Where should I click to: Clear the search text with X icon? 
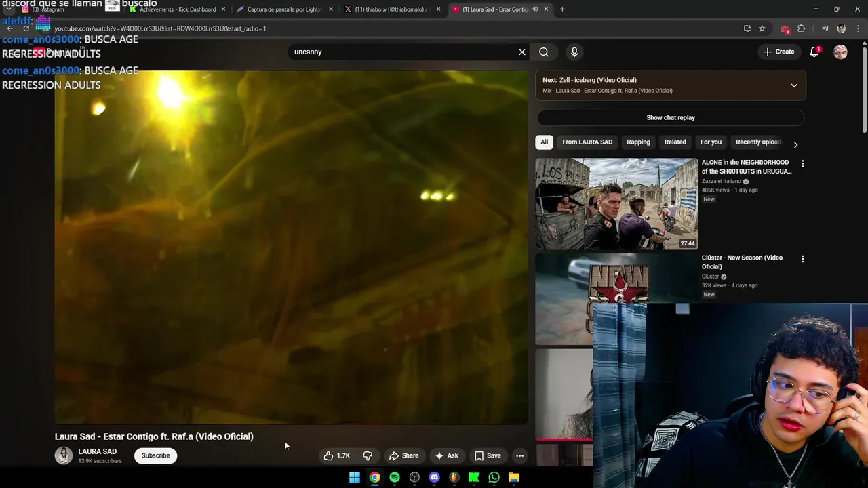coord(522,52)
